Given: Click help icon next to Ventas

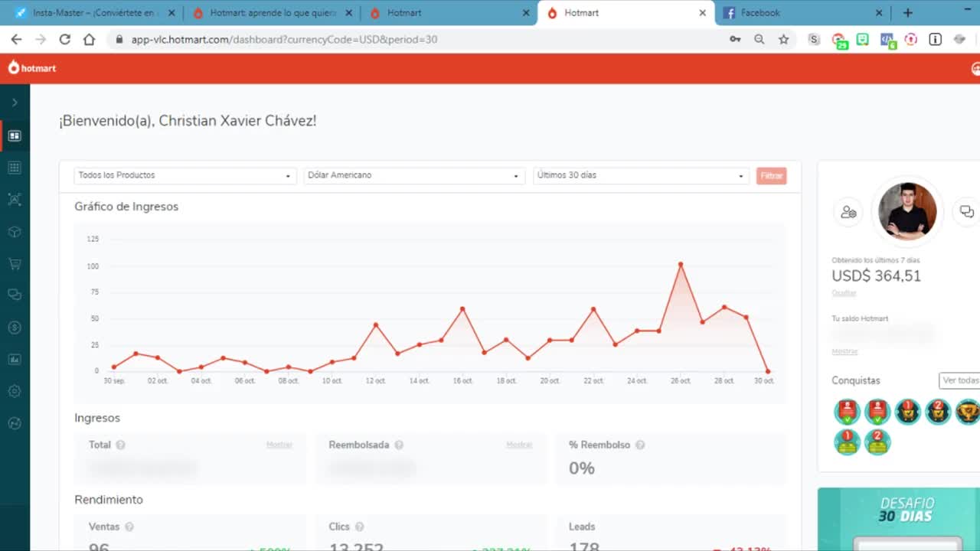Looking at the screenshot, I should 129,527.
